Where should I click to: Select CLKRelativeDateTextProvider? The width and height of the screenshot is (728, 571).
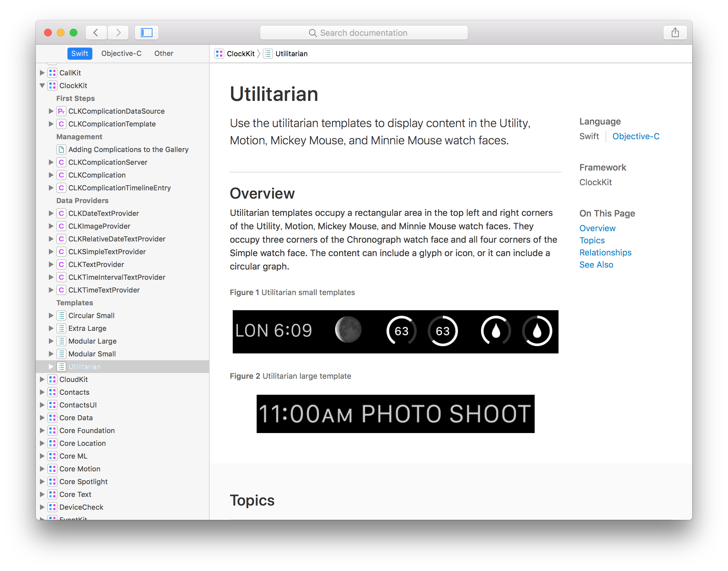[x=117, y=239]
